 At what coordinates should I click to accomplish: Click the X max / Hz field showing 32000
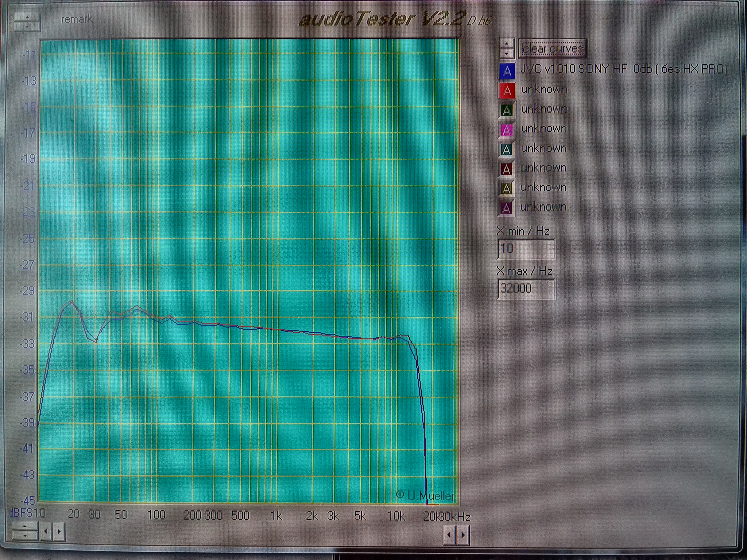(526, 289)
